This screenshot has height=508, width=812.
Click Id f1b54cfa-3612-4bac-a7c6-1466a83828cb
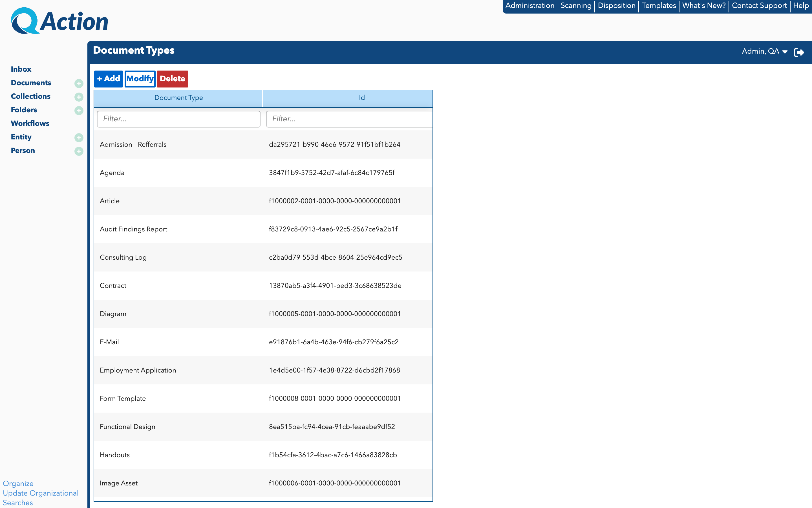(x=333, y=455)
